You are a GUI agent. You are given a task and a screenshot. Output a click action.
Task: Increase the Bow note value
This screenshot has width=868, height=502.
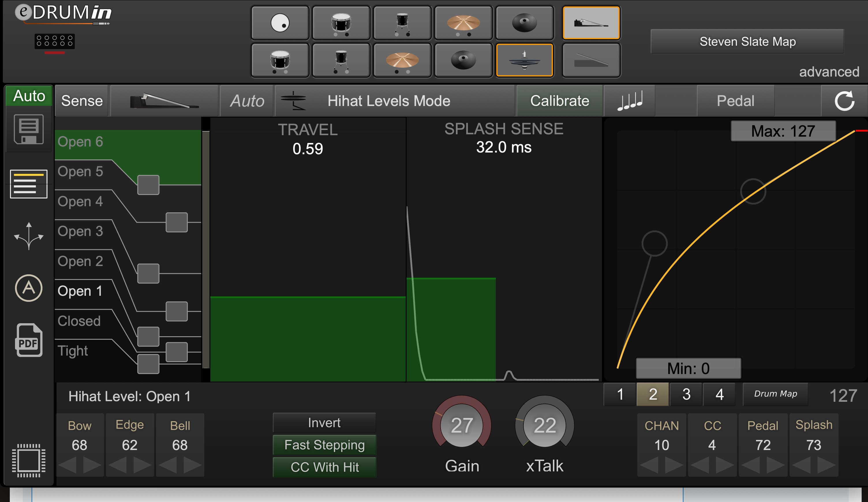click(x=92, y=465)
